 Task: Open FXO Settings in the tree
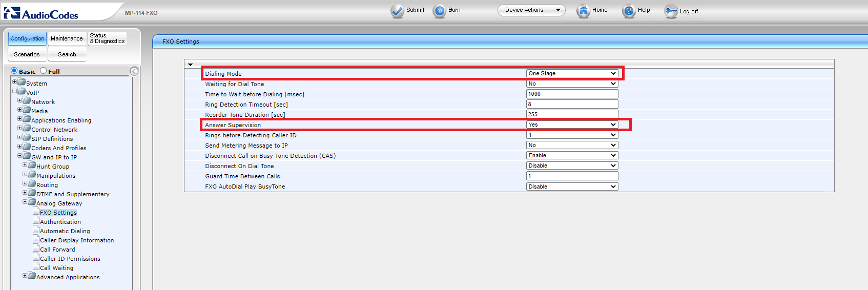(x=58, y=213)
